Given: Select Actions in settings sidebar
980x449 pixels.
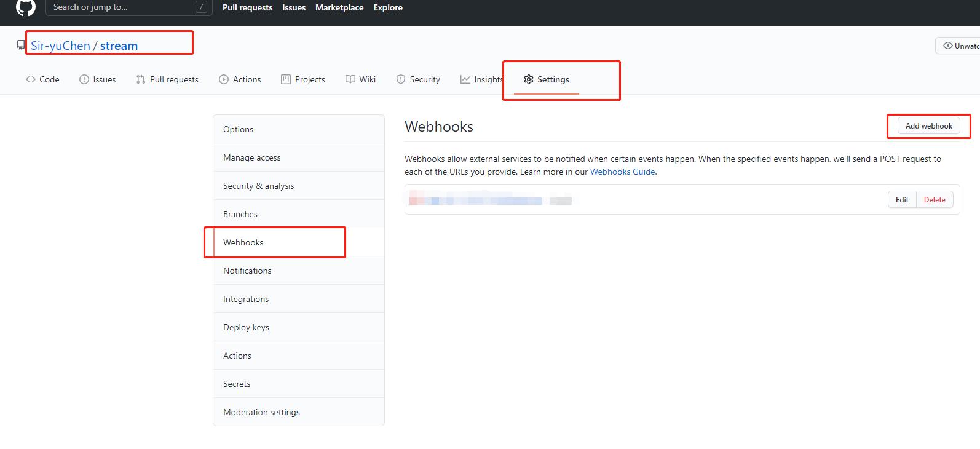Looking at the screenshot, I should 299,356.
